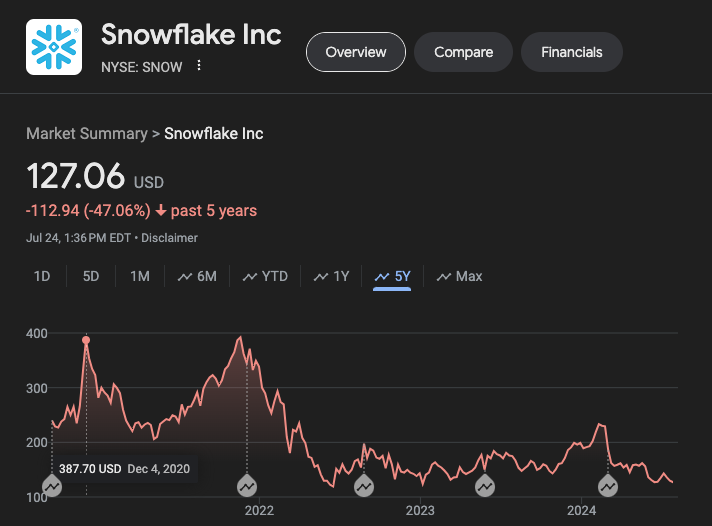Viewport: 712px width, 526px height.
Task: Choose the 1Y chart range
Action: pos(331,276)
